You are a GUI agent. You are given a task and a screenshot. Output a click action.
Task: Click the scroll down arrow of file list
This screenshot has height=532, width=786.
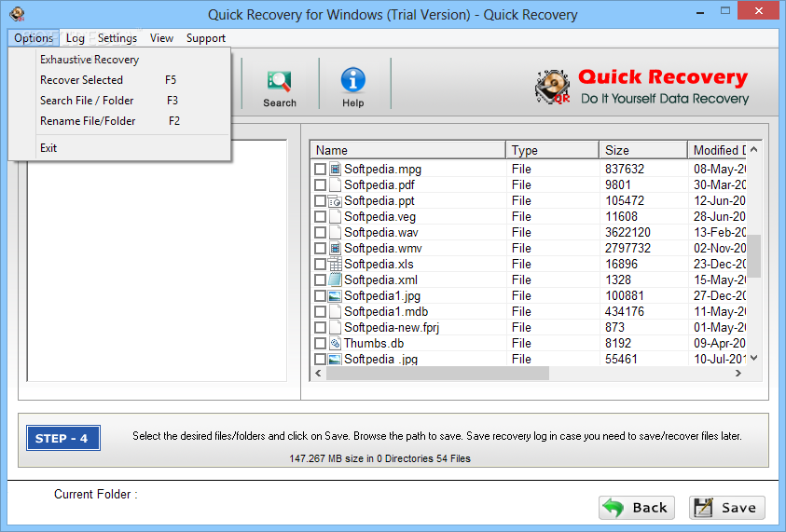754,358
